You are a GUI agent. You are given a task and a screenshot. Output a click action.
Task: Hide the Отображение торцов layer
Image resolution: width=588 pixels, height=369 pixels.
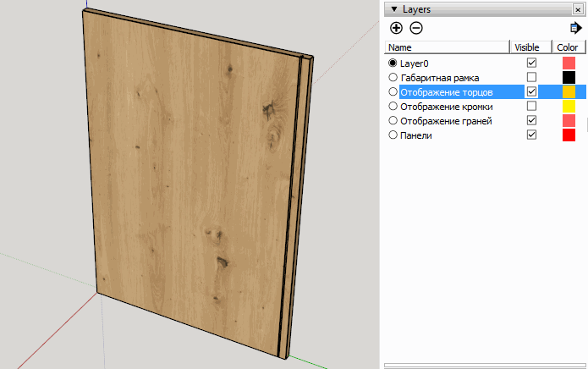531,91
